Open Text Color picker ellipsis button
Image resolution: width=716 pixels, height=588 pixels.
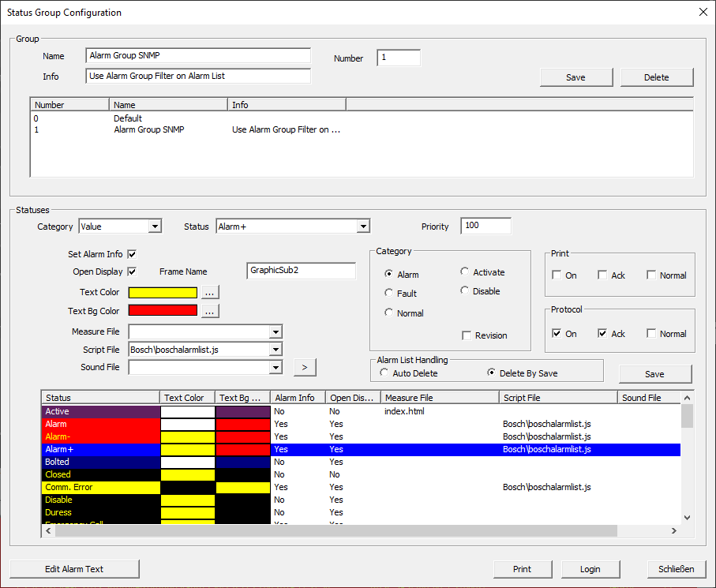210,292
